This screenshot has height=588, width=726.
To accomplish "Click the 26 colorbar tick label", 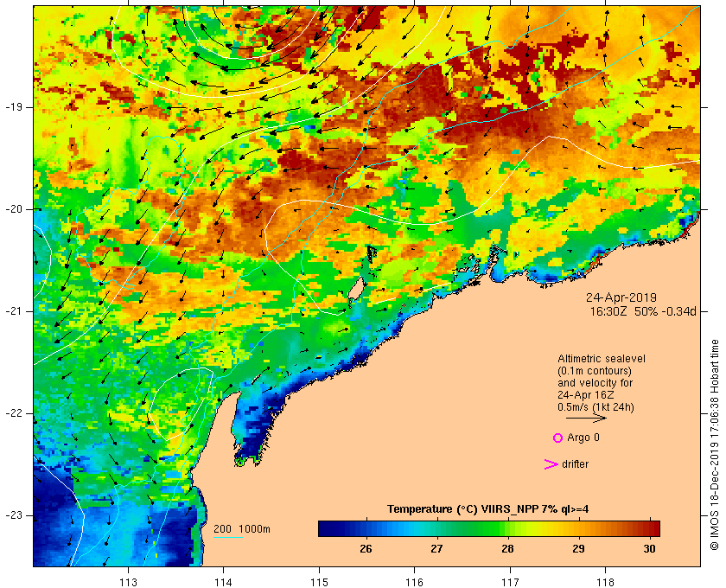I will click(366, 548).
